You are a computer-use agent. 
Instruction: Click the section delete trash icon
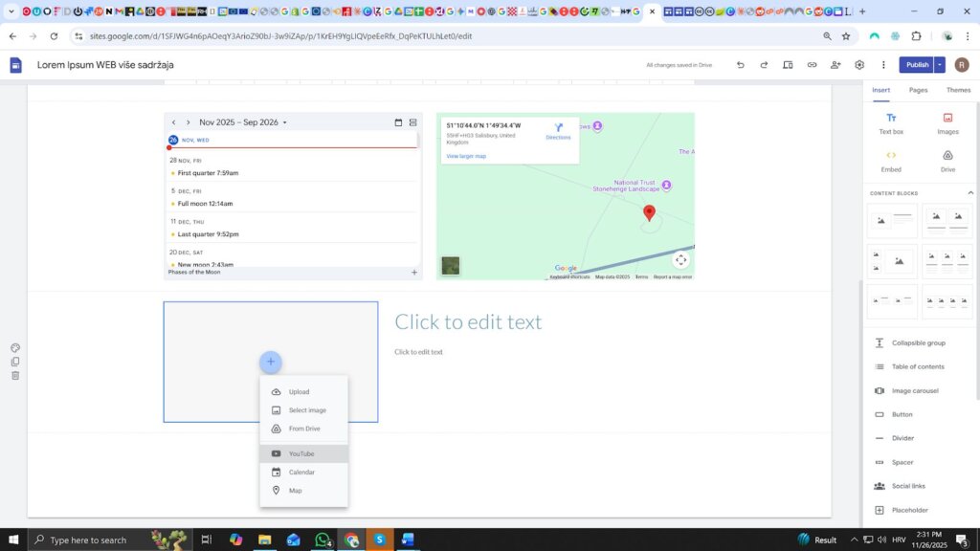coord(15,375)
